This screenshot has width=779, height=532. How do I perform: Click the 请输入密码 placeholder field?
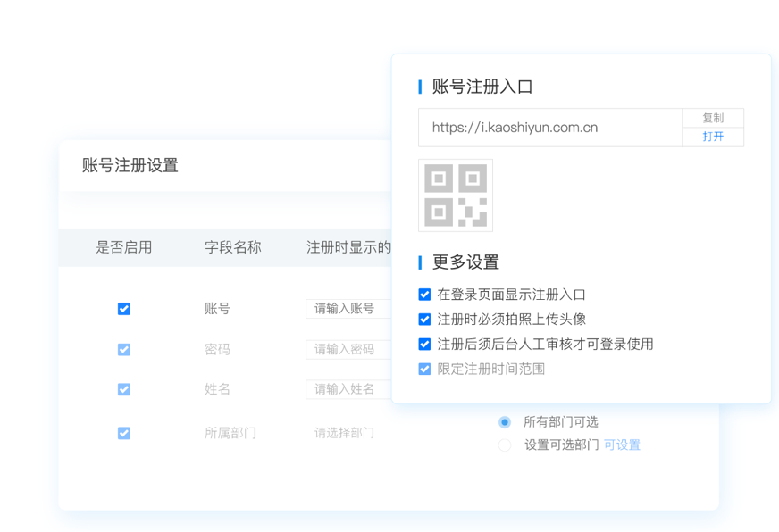[348, 349]
